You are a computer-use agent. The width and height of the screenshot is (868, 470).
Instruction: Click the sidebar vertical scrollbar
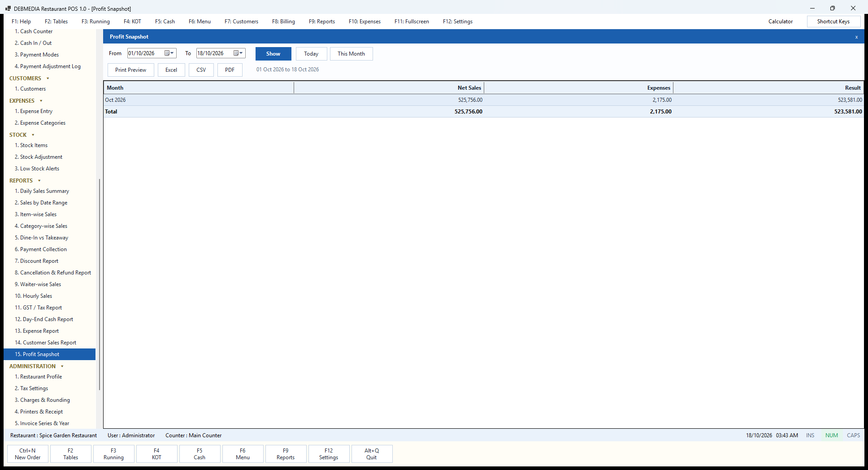(x=99, y=285)
